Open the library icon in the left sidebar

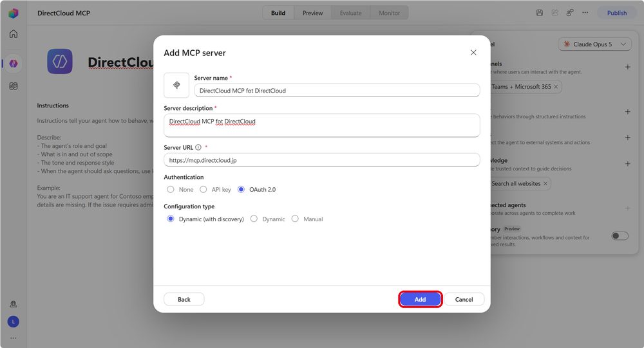pos(13,86)
